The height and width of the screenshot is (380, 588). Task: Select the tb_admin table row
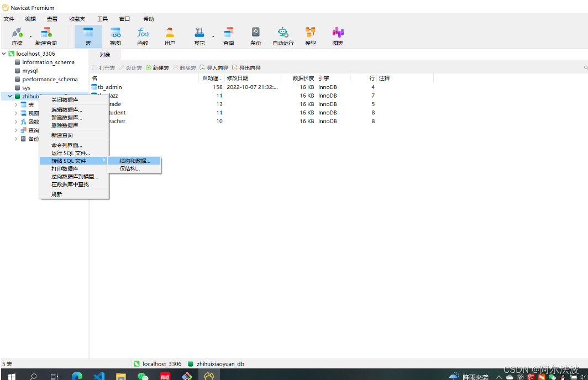(x=262, y=87)
